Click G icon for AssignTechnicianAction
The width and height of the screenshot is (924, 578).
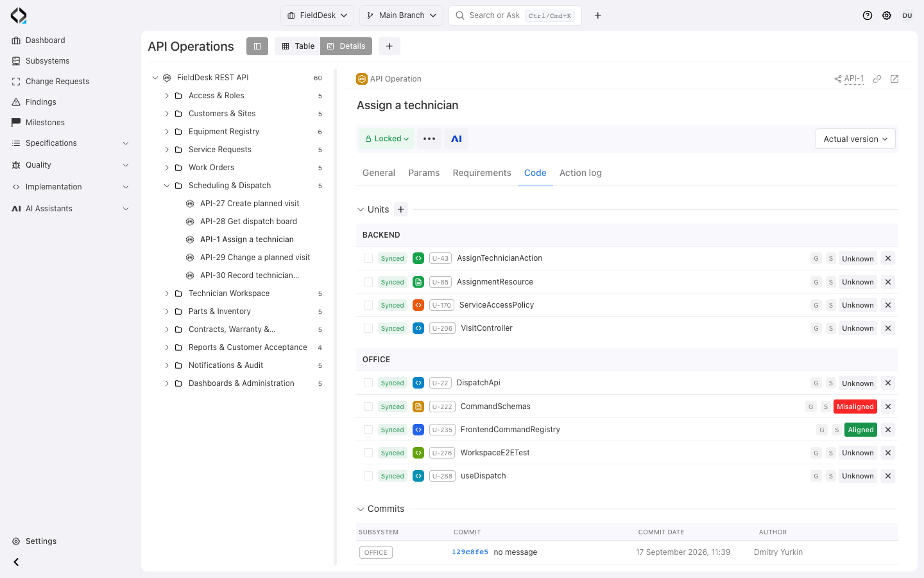click(816, 258)
